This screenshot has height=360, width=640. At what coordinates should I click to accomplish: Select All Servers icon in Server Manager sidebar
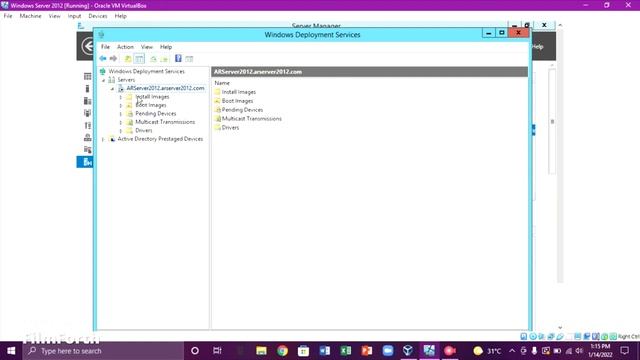(x=87, y=101)
